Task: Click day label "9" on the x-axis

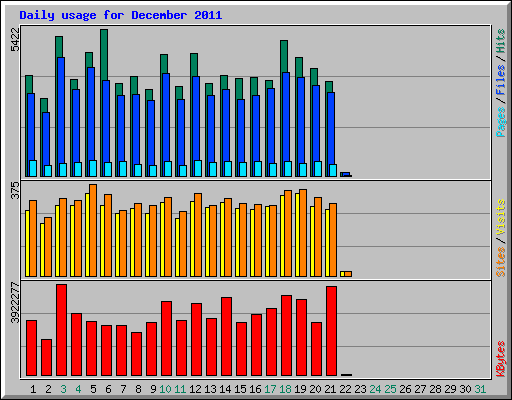Action: pos(153,389)
